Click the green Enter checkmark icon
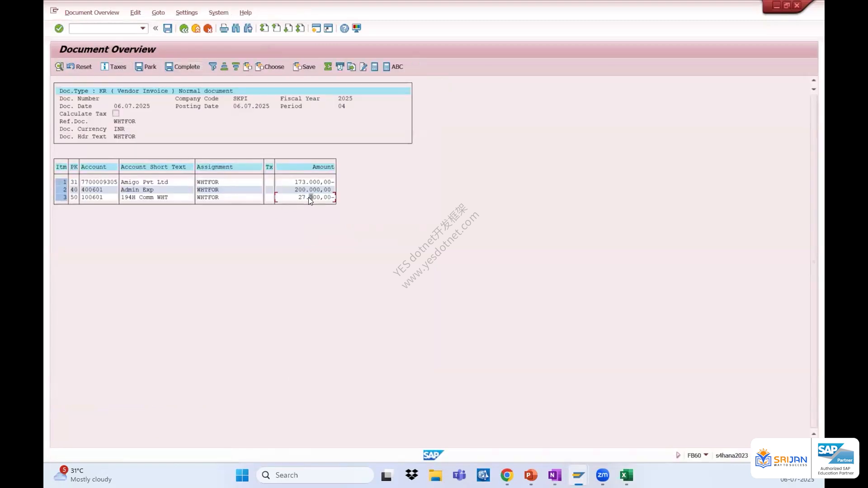868x488 pixels. pos(59,28)
